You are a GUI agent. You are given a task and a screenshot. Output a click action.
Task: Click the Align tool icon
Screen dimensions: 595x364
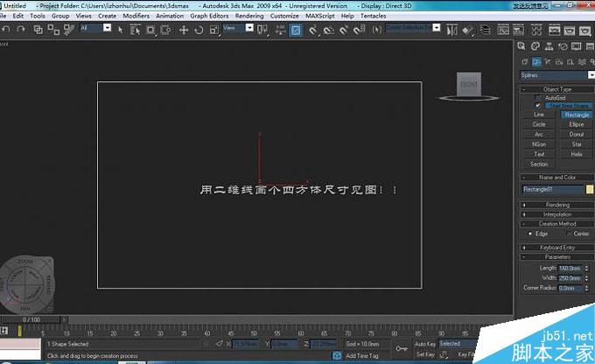(x=468, y=31)
